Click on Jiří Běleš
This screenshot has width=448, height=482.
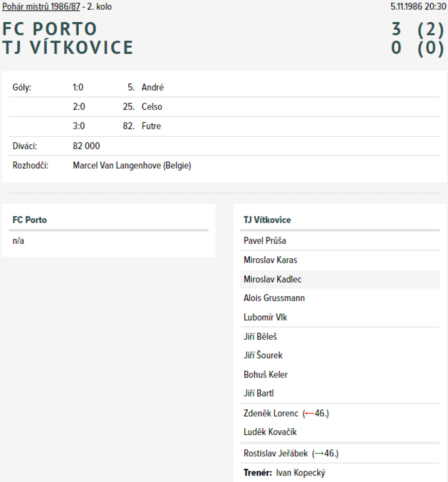point(260,337)
